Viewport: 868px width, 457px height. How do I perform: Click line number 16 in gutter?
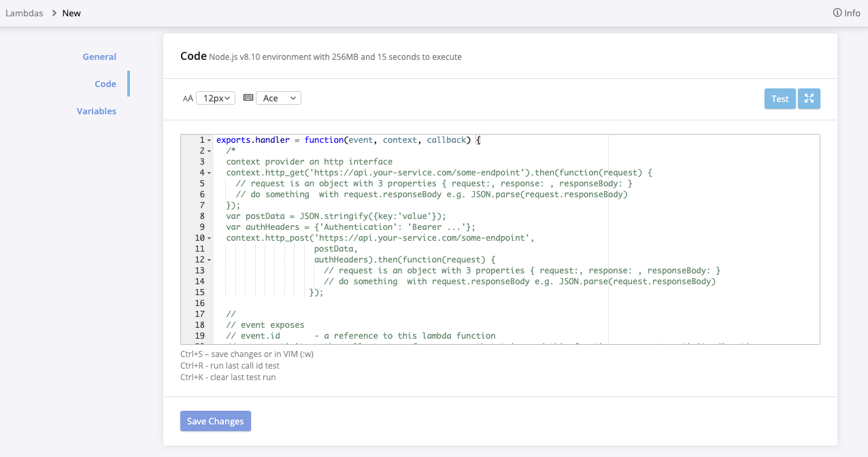[199, 303]
